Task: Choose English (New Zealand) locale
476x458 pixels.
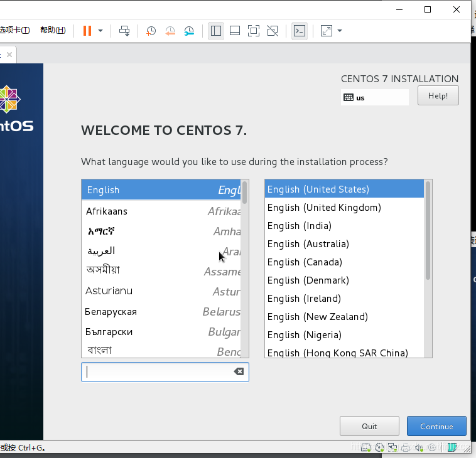Action: (x=344, y=317)
